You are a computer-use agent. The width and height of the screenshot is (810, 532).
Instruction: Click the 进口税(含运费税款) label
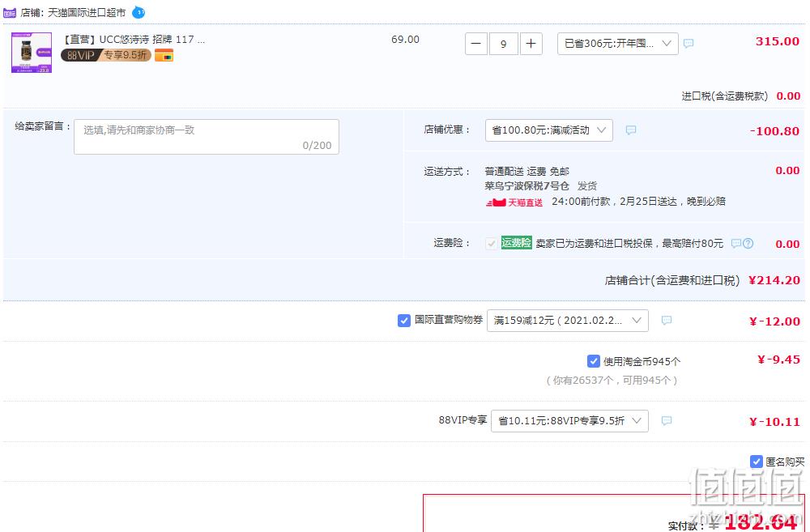coord(725,96)
